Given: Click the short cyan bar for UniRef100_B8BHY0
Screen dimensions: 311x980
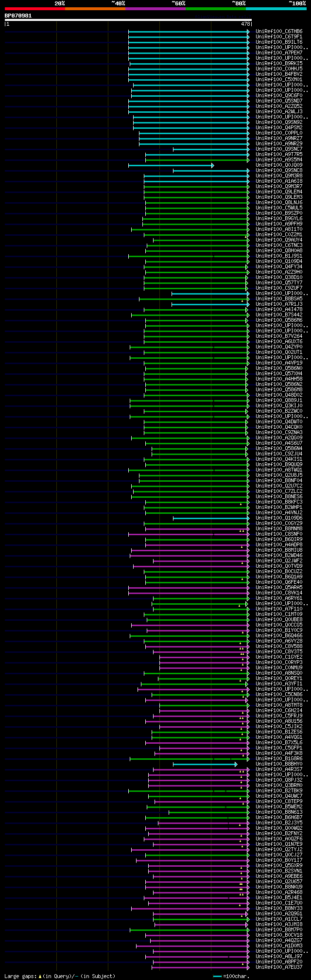Looking at the screenshot, I should [x=205, y=765].
